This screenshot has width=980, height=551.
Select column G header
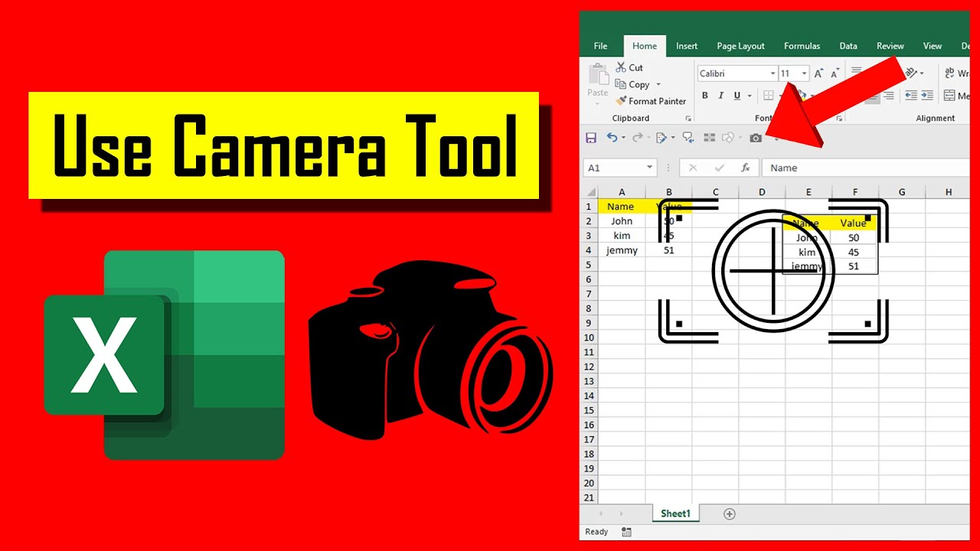tap(902, 192)
